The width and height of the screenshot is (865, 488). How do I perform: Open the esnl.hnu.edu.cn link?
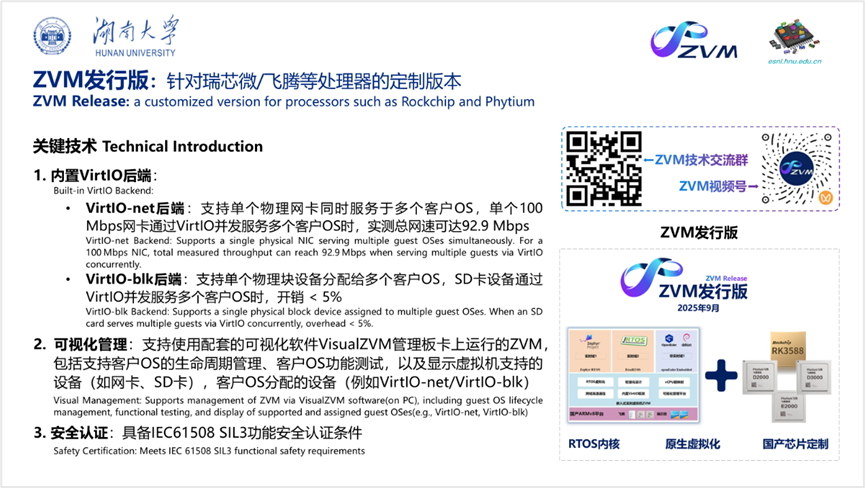[x=796, y=60]
